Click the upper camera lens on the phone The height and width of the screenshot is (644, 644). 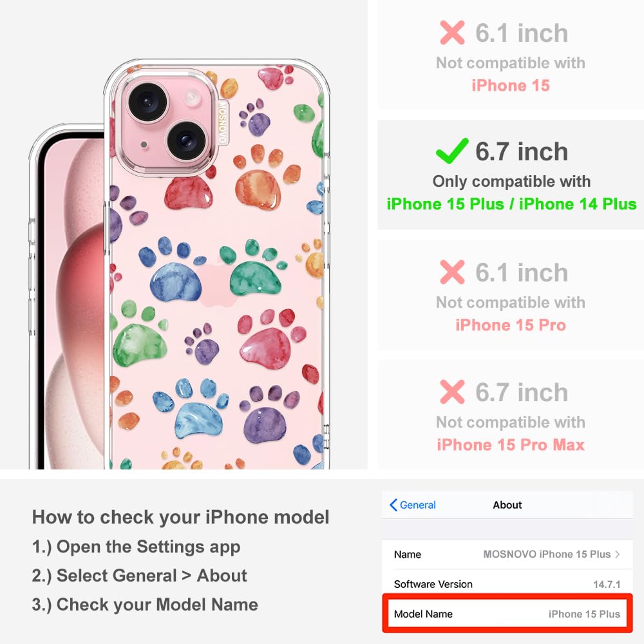click(148, 102)
